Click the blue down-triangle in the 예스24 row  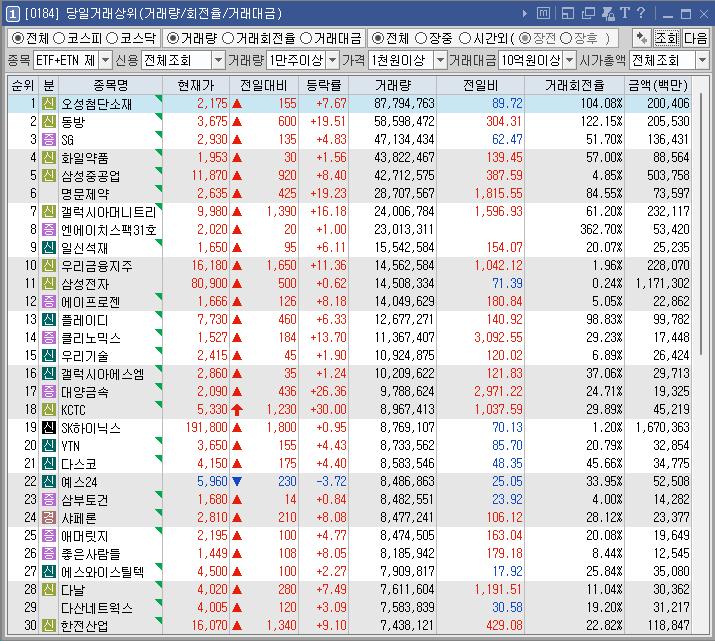(x=237, y=481)
